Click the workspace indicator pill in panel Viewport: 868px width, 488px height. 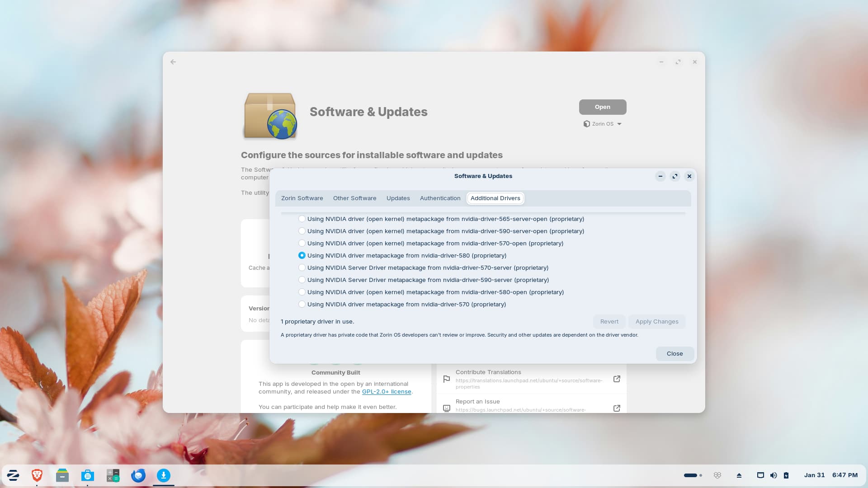(690, 475)
